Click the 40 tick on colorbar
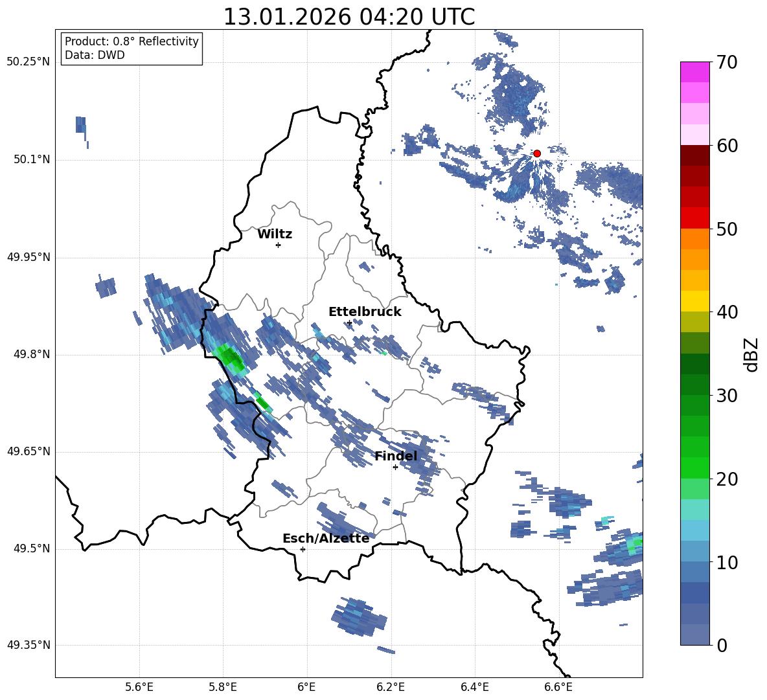Image resolution: width=767 pixels, height=700 pixels. click(x=727, y=312)
